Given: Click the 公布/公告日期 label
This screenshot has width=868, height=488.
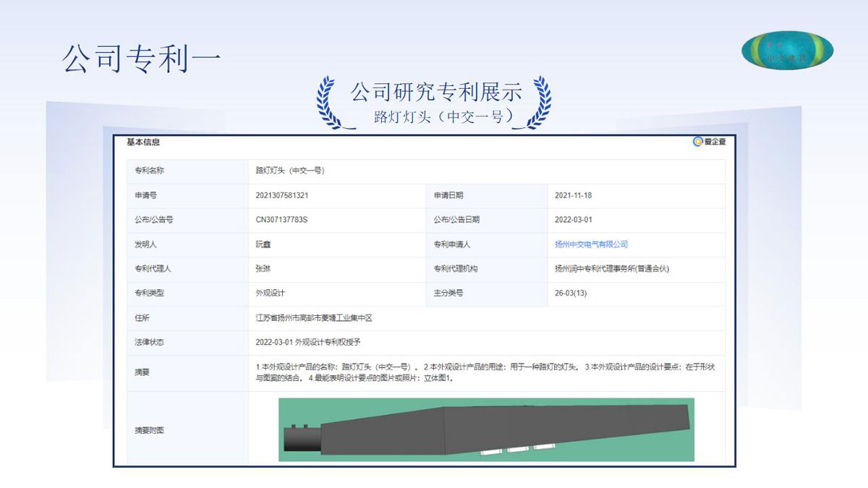Looking at the screenshot, I should [x=456, y=220].
